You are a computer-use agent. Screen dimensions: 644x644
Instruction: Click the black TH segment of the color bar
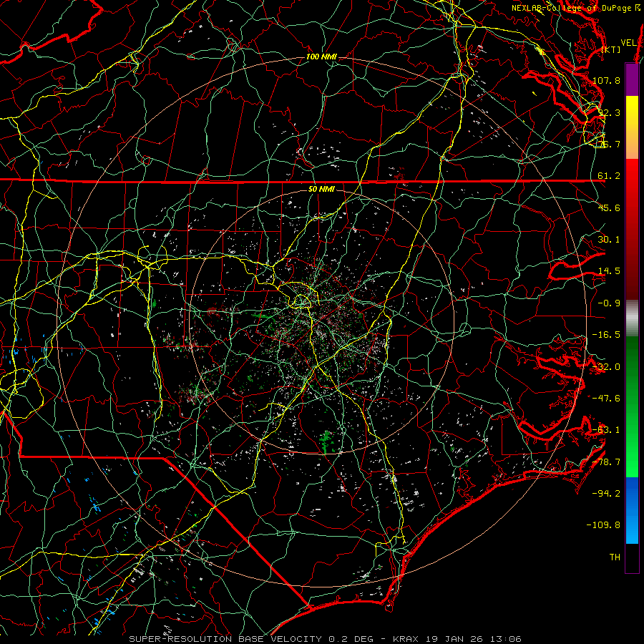pyautogui.click(x=632, y=558)
